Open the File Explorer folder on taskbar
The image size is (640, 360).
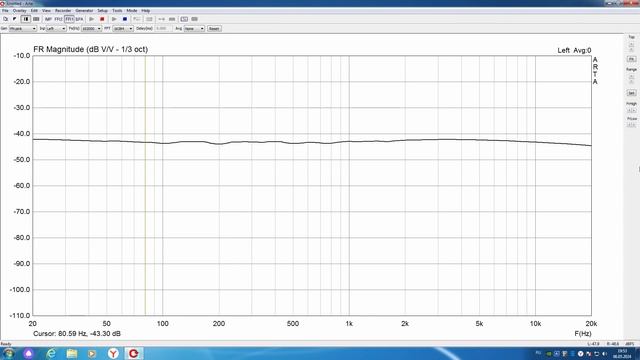(72, 353)
